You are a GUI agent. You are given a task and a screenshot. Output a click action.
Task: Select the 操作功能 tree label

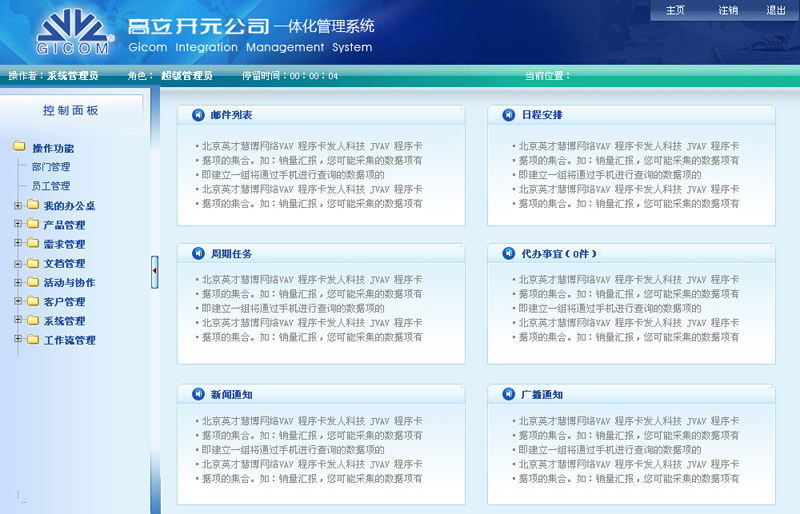tap(53, 148)
